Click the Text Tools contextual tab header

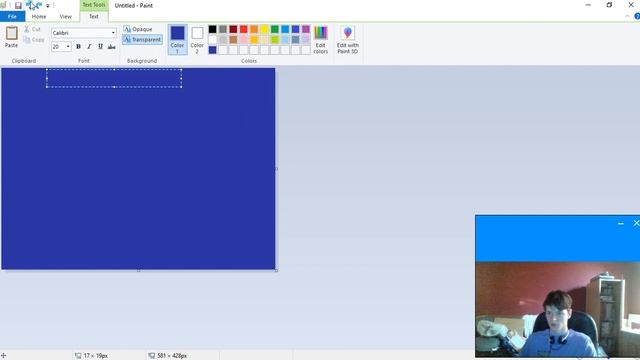(x=94, y=5)
